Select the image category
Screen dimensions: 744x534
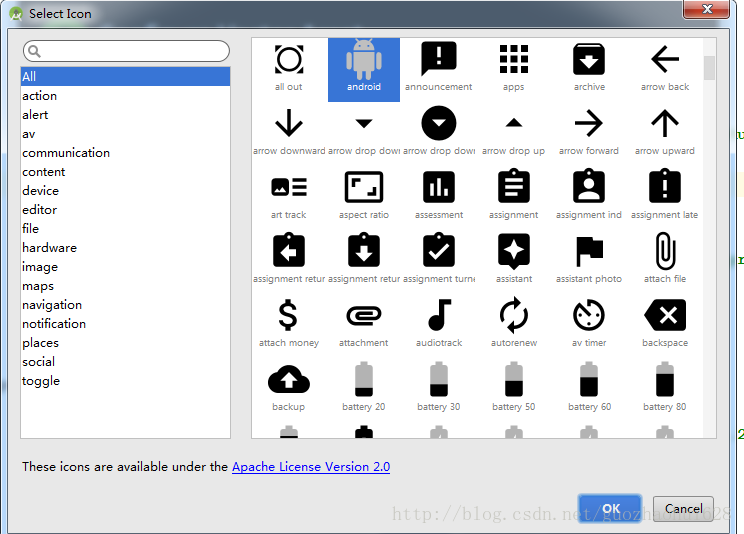126,267
